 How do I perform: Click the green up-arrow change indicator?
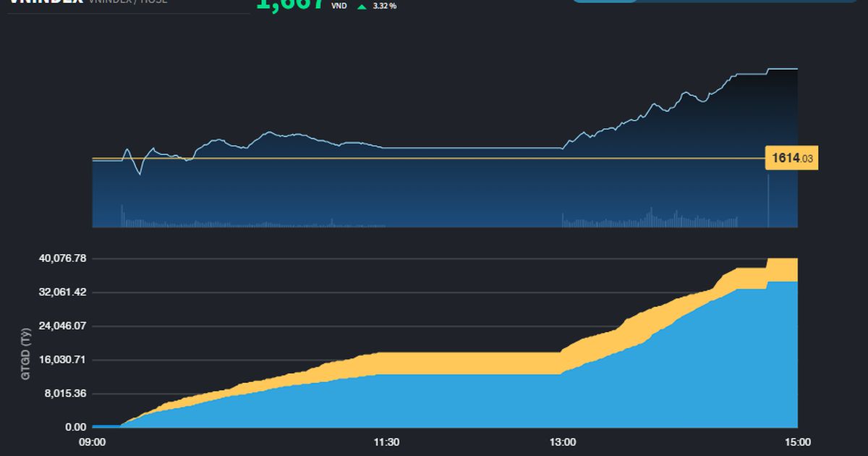[361, 6]
